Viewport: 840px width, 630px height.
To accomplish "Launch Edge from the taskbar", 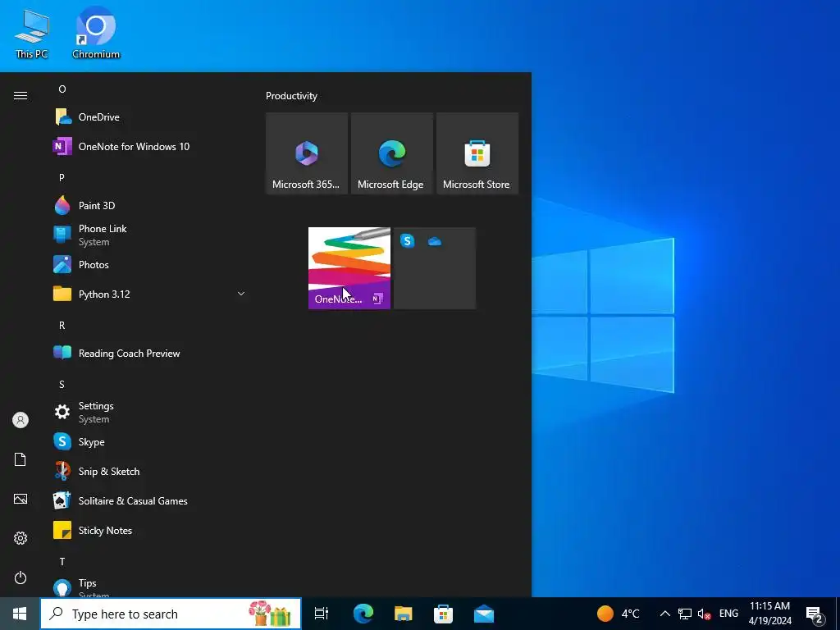I will (363, 614).
